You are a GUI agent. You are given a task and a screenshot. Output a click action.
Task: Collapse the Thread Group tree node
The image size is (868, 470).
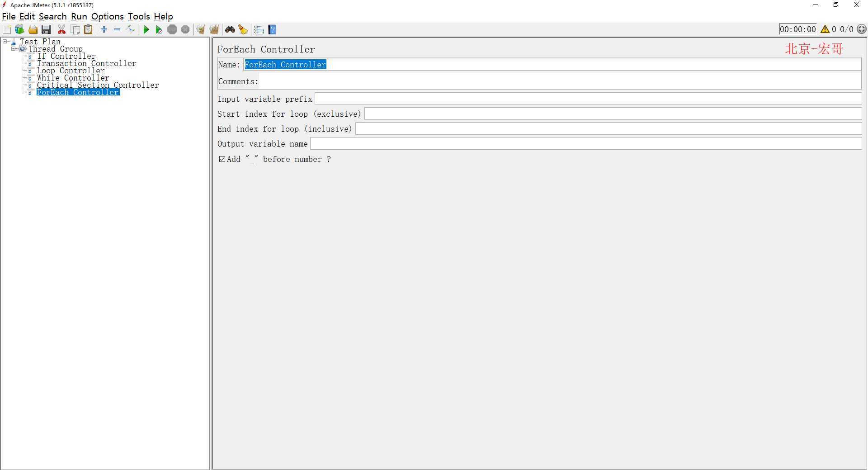click(x=14, y=49)
